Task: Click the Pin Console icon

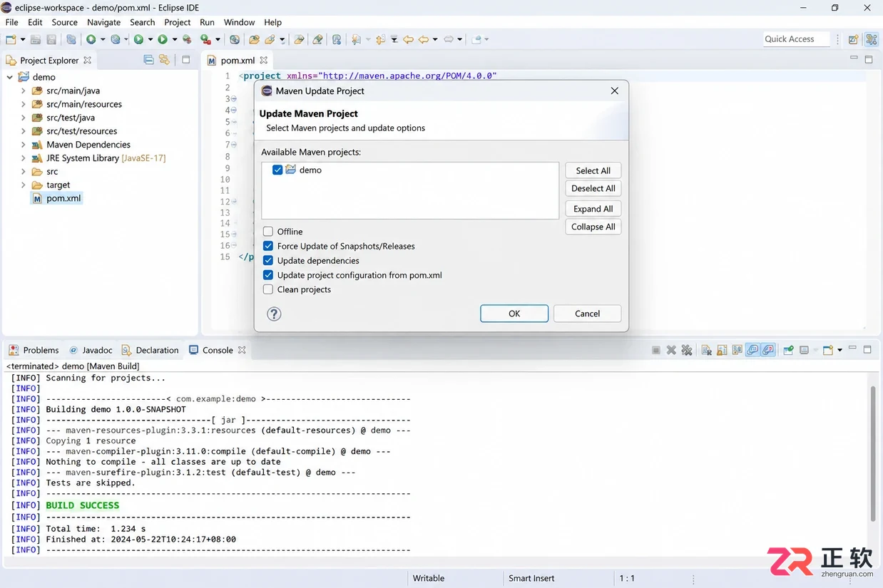Action: pyautogui.click(x=788, y=350)
